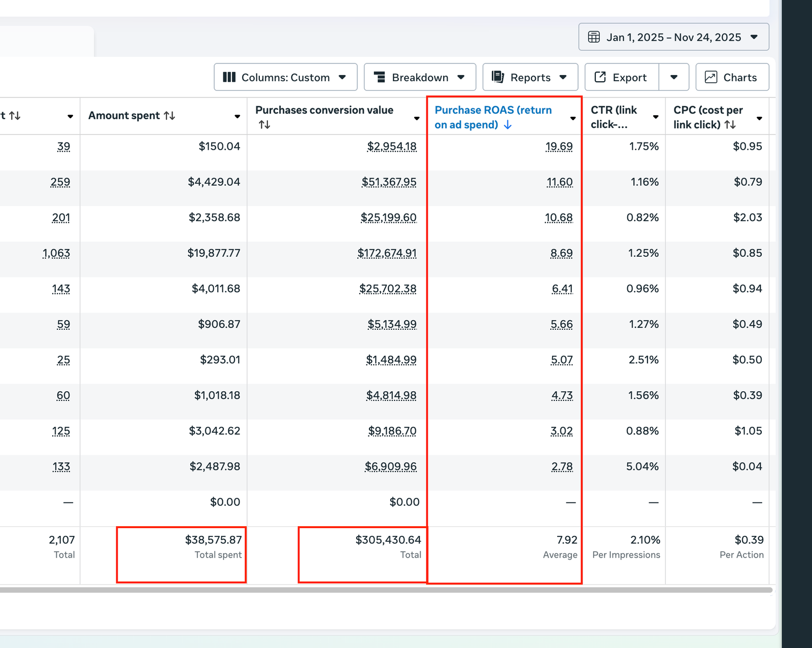Click the Export arrow icon
812x648 pixels.
(600, 77)
